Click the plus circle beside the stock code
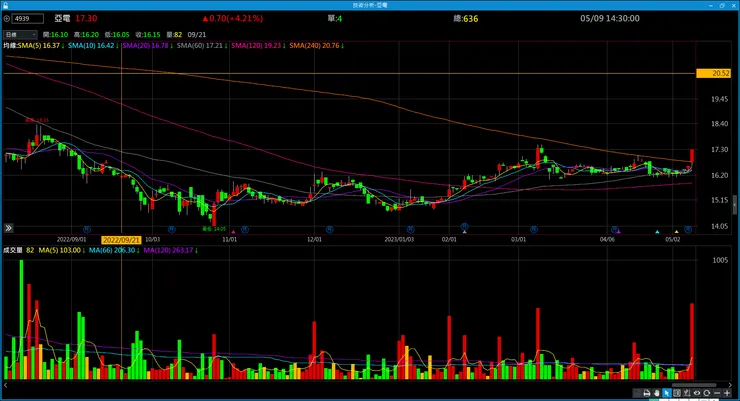Image resolution: width=740 pixels, height=401 pixels. coord(7,19)
